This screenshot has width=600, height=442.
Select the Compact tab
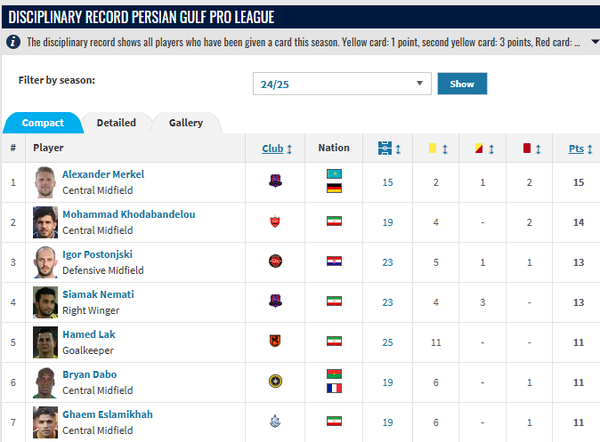point(43,123)
